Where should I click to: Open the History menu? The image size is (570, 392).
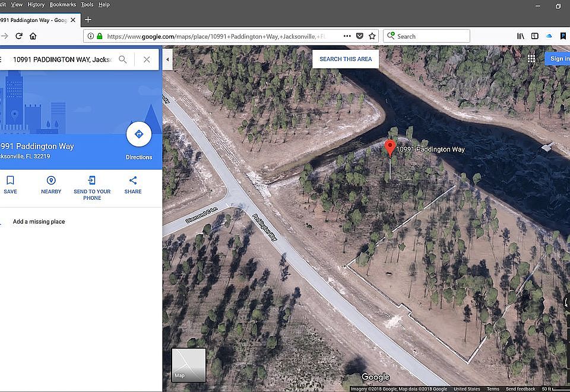36,4
